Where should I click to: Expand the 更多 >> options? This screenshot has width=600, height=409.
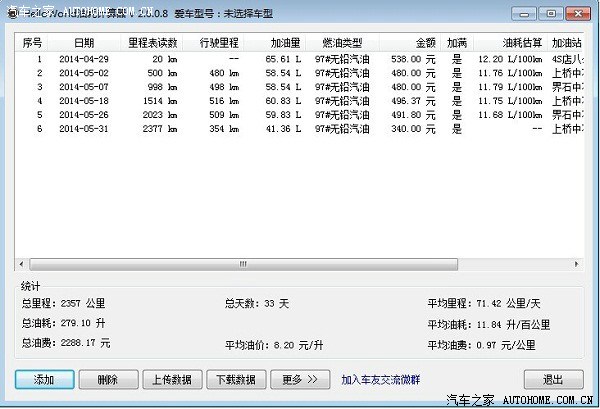(x=299, y=380)
